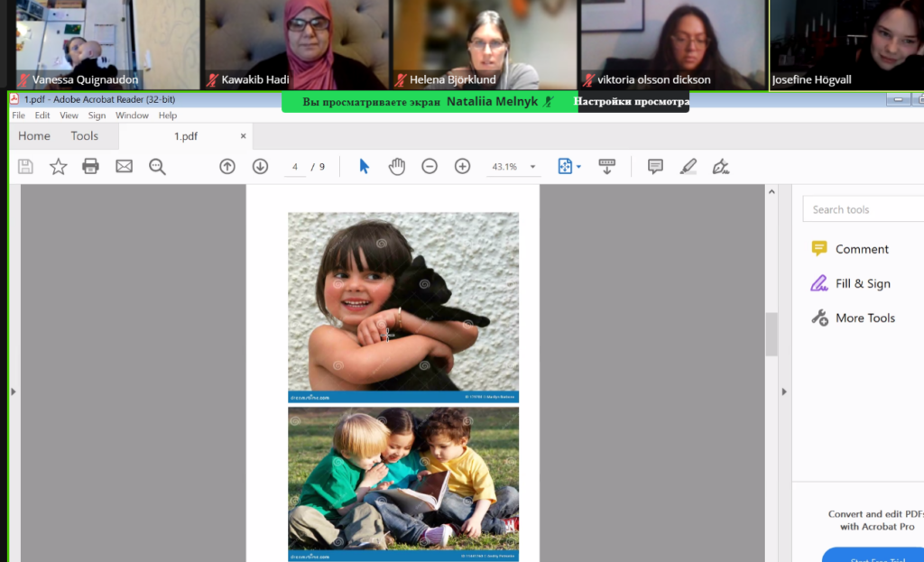This screenshot has height=562, width=924.
Task: Click More Tools in the right pane
Action: tap(864, 318)
